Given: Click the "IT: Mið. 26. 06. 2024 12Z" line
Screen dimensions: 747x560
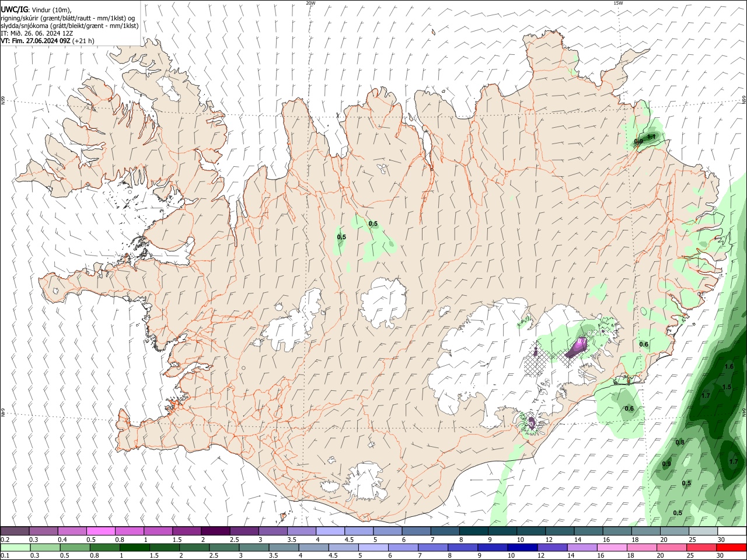Looking at the screenshot, I should point(37,33).
